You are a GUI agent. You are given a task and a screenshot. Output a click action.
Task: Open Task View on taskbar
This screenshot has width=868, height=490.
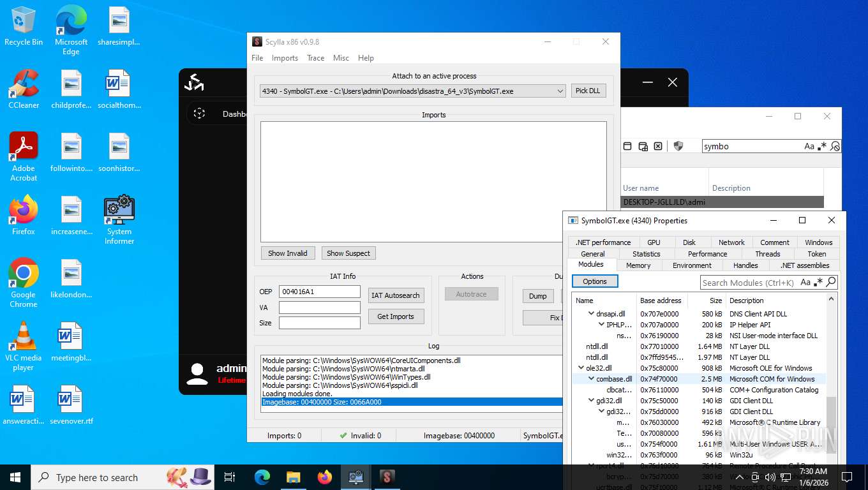point(230,477)
